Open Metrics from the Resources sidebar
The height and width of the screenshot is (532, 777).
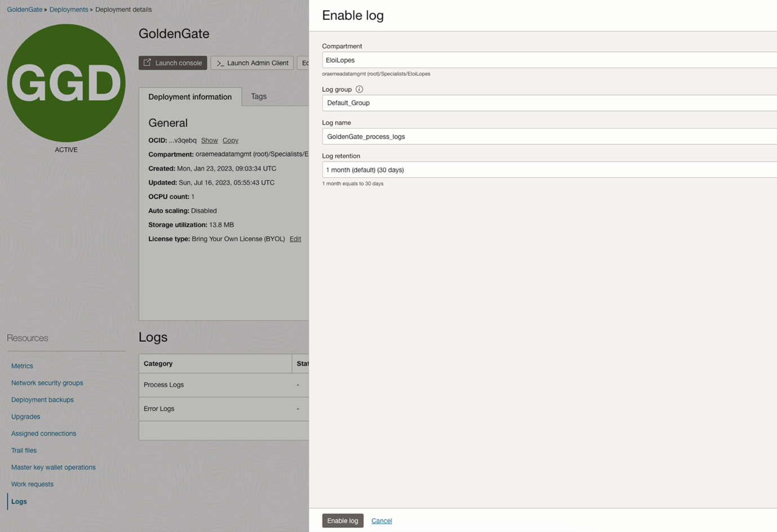(22, 366)
